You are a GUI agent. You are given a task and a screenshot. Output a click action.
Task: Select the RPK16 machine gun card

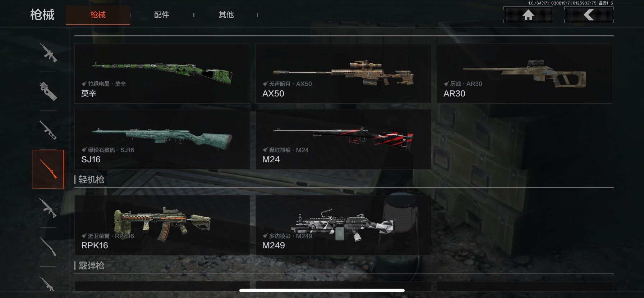coord(162,225)
